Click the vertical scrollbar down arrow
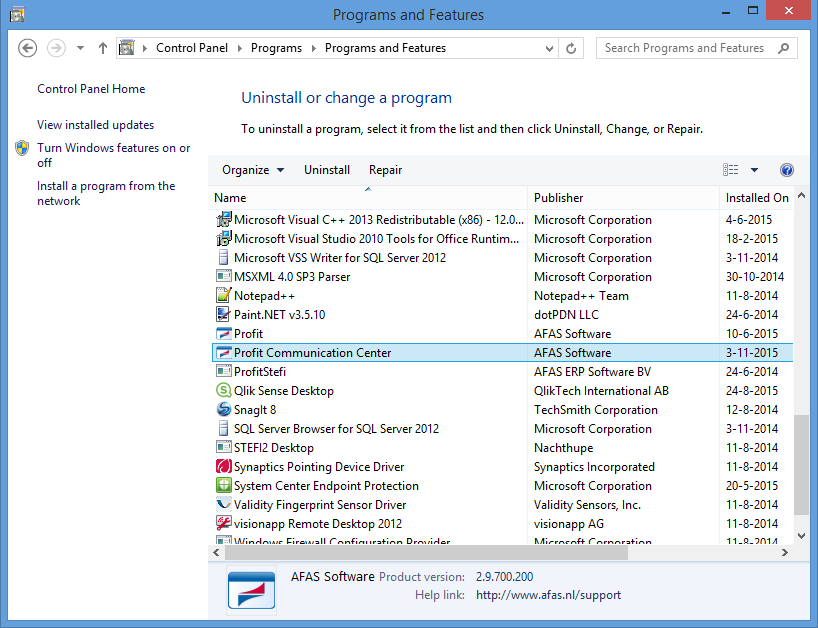 pos(802,536)
